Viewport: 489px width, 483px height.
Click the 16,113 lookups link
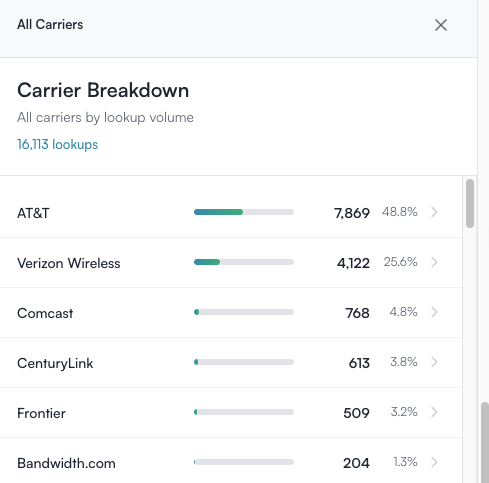coord(57,144)
